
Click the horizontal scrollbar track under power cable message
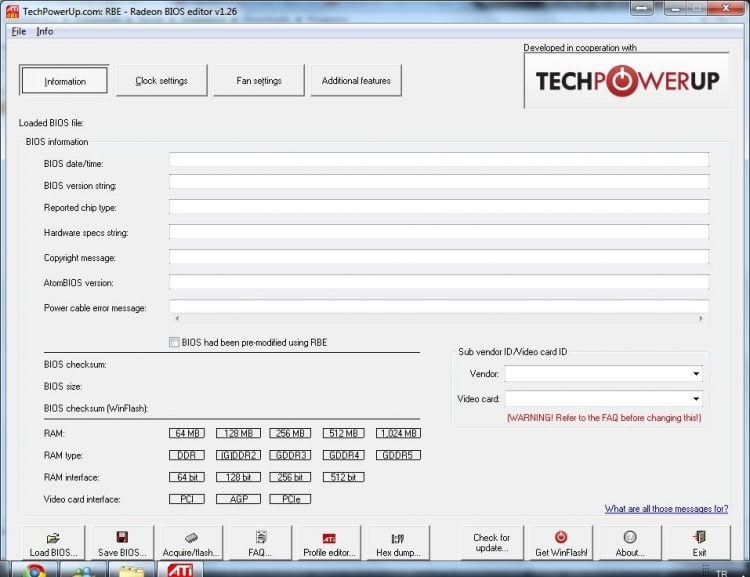(x=439, y=319)
